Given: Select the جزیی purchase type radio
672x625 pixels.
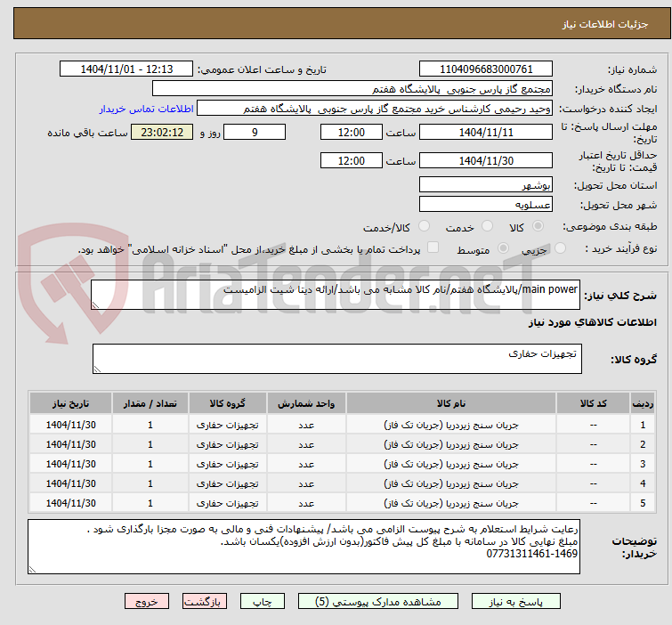Looking at the screenshot, I should click(x=560, y=248).
